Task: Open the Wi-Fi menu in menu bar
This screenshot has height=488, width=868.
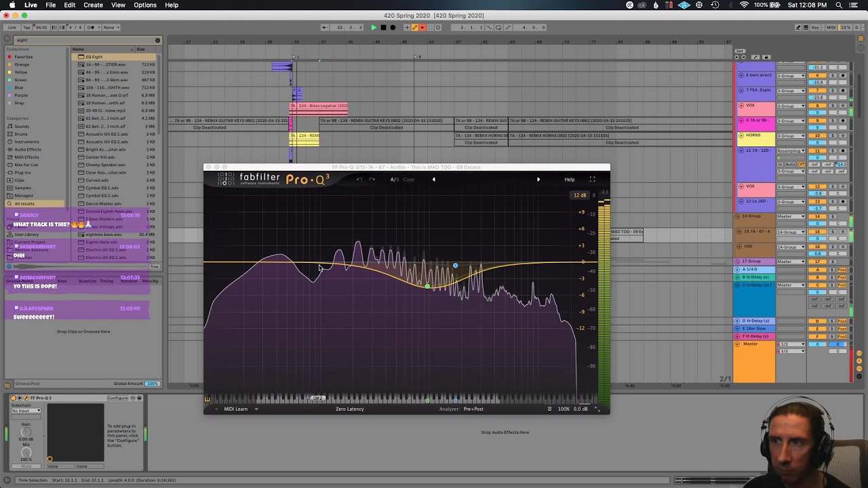Action: click(x=744, y=5)
